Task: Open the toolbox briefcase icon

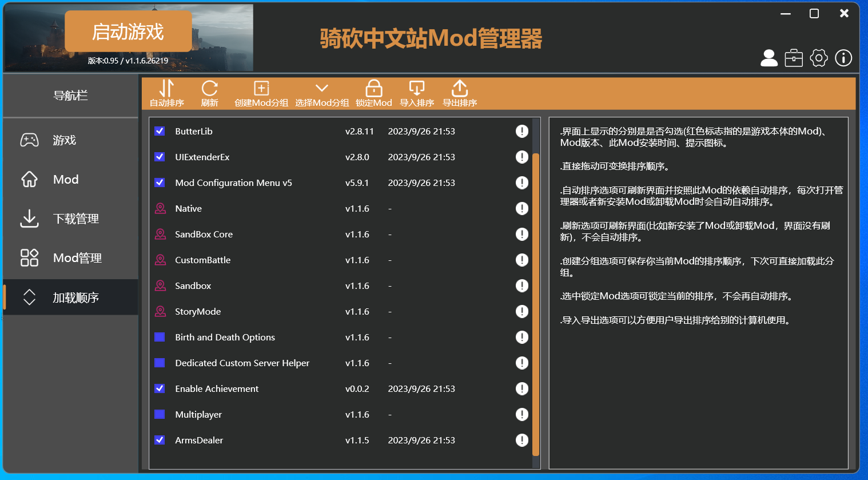Action: pyautogui.click(x=794, y=58)
